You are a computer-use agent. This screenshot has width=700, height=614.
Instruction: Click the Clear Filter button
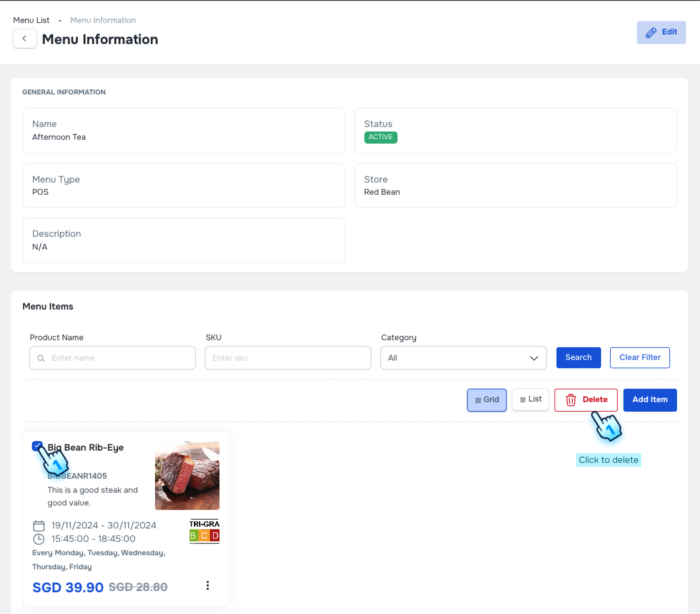639,358
